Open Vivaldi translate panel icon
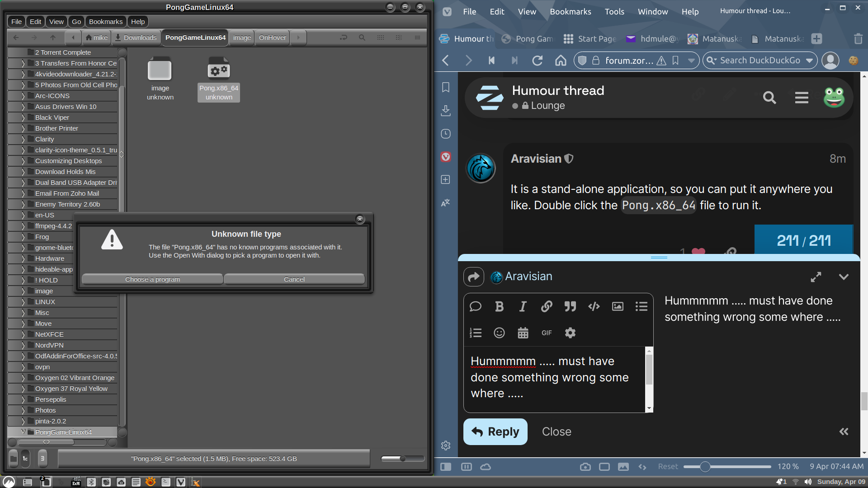Image resolution: width=868 pixels, height=488 pixels. (446, 203)
